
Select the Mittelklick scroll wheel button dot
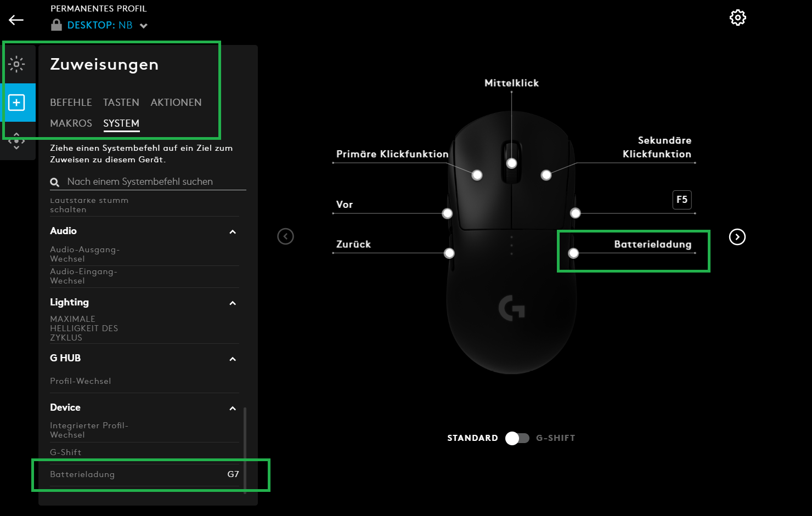point(512,163)
